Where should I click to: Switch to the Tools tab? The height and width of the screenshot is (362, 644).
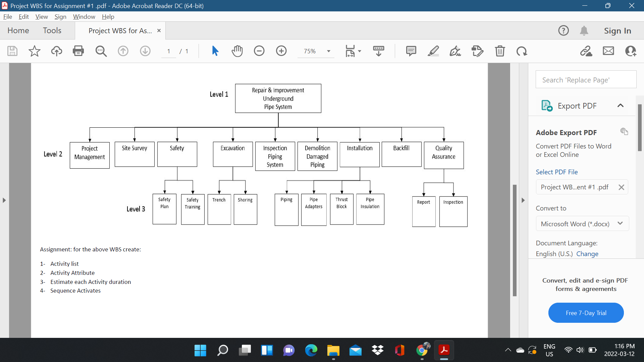52,31
